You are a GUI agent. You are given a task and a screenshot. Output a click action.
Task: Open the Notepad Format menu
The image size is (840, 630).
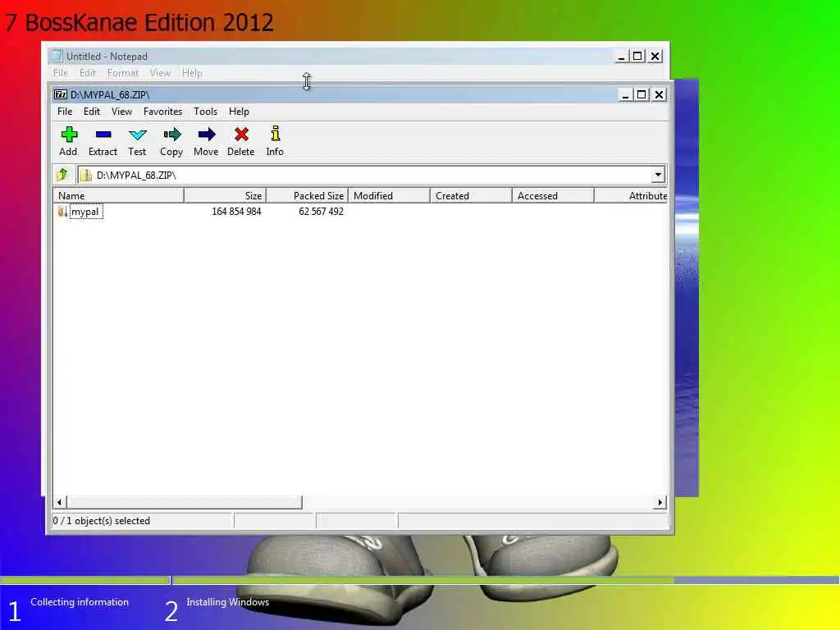point(123,73)
